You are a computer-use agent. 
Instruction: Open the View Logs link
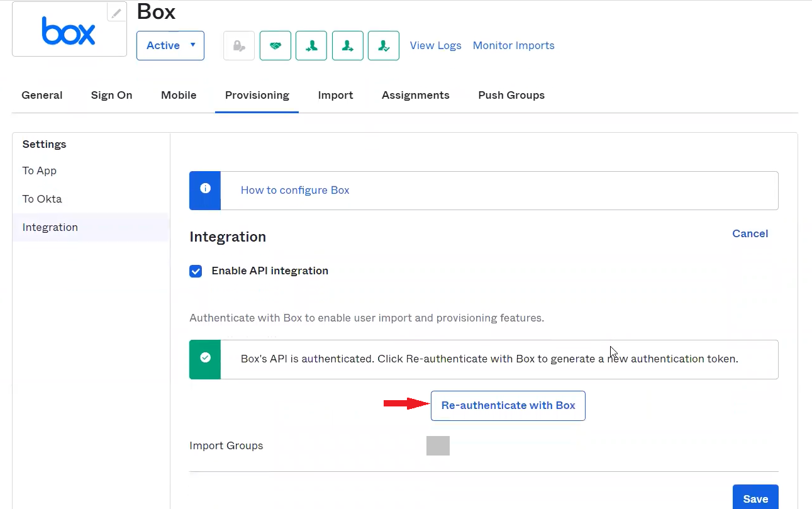point(435,45)
